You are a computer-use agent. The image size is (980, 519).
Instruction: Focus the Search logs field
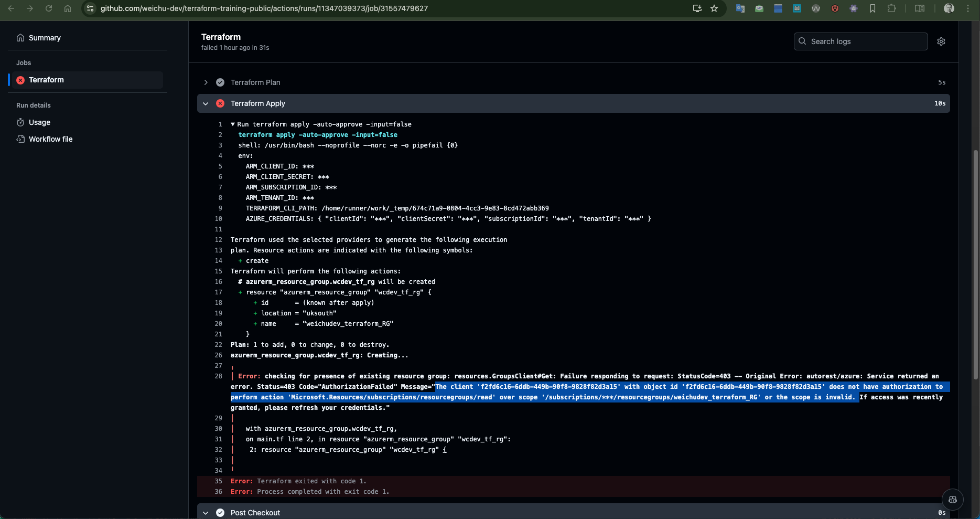click(861, 41)
